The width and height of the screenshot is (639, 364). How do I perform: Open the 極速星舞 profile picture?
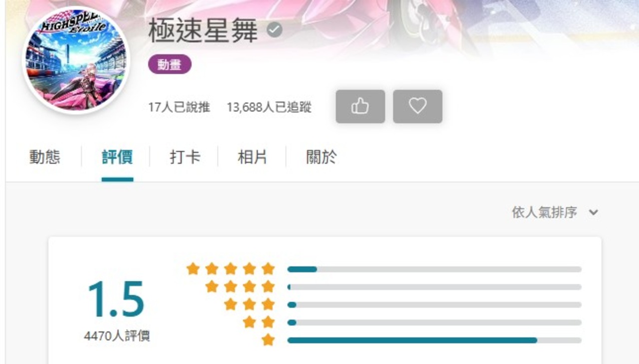(x=76, y=60)
